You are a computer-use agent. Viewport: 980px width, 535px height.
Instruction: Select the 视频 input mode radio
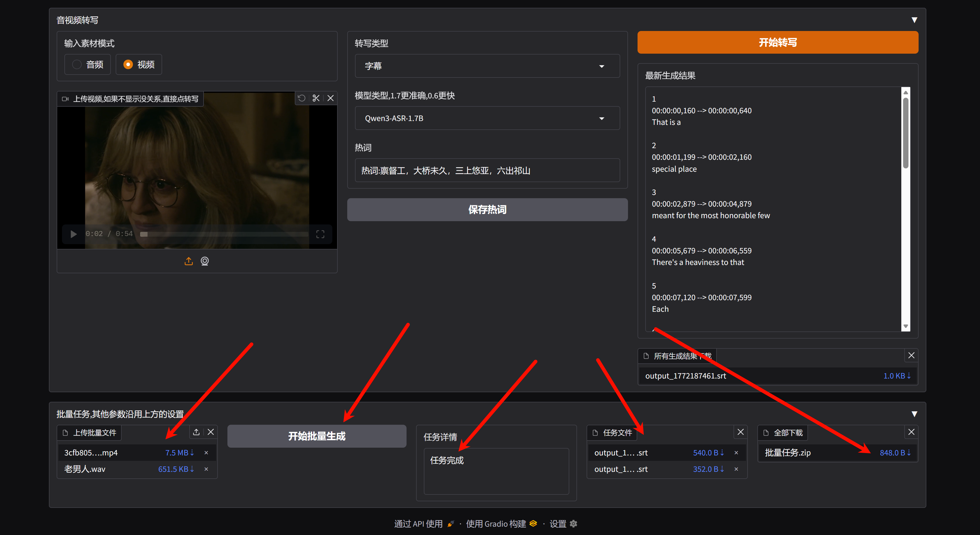(x=128, y=64)
